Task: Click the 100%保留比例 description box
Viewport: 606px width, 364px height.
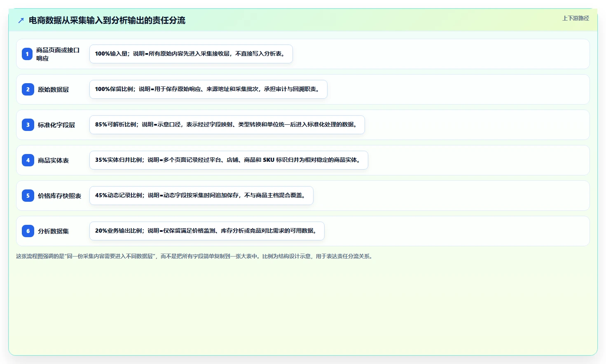Action: [x=208, y=89]
